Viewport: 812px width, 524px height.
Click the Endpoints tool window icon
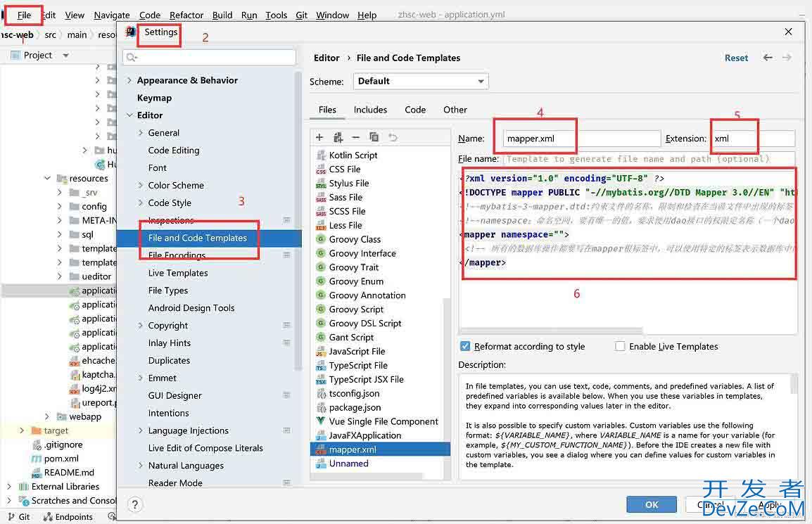point(48,516)
